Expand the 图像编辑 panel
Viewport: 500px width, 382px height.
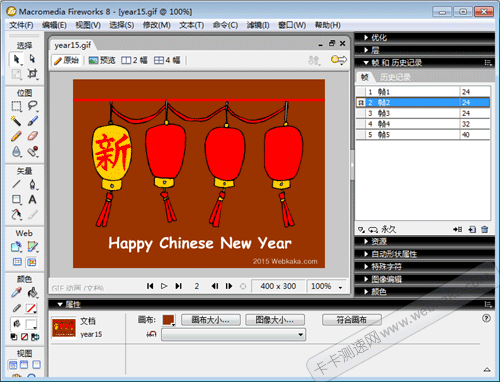pos(366,279)
